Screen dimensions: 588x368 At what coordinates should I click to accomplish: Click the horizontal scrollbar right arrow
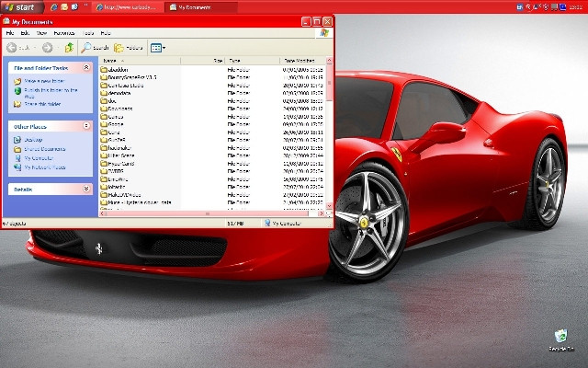click(x=321, y=213)
